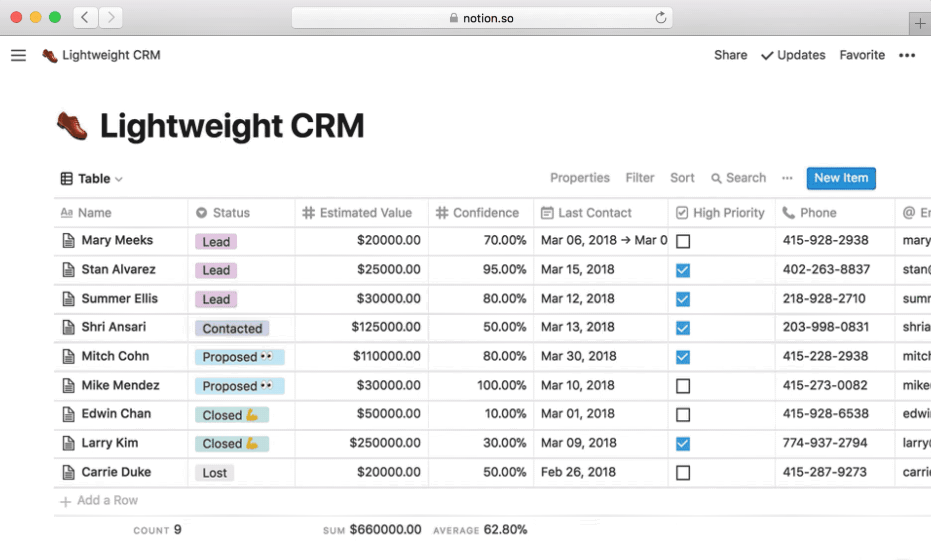Change the COUNT calculation under Name
Screen dimensions: 931x560
157,530
